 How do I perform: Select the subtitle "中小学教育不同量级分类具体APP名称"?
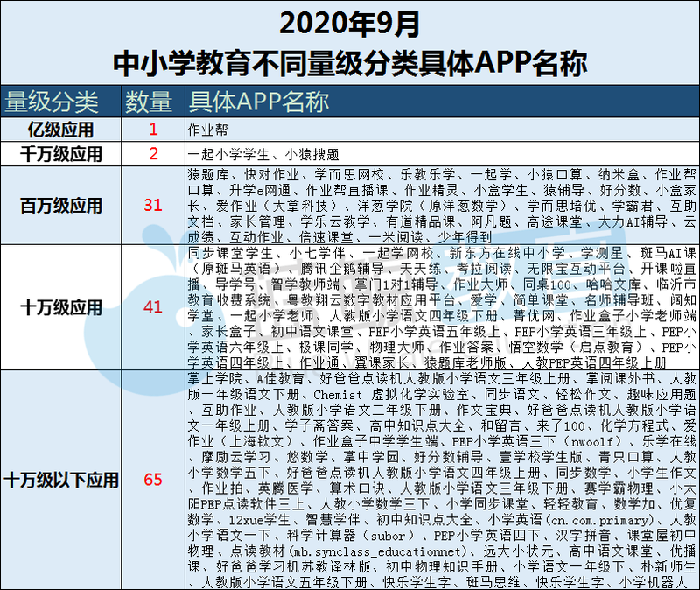(350, 63)
